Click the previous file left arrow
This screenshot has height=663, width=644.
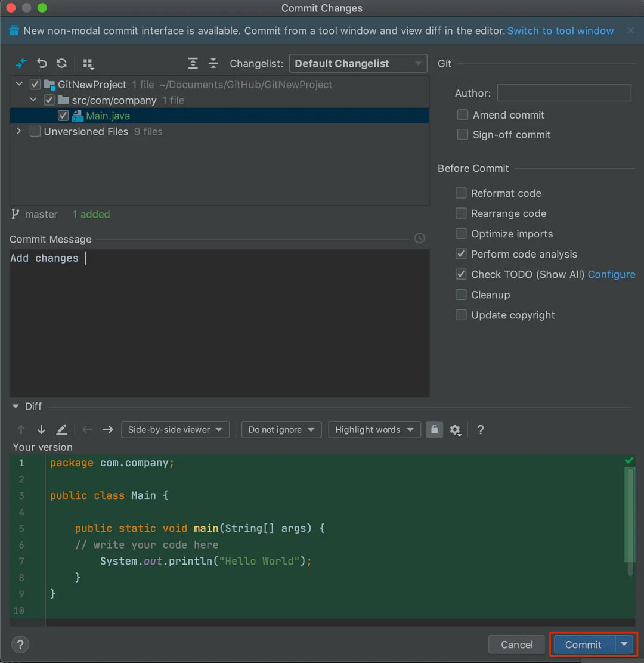tap(87, 430)
